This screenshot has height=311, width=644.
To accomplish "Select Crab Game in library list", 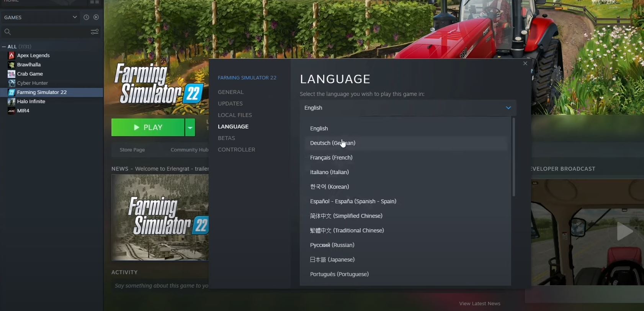I will (30, 74).
